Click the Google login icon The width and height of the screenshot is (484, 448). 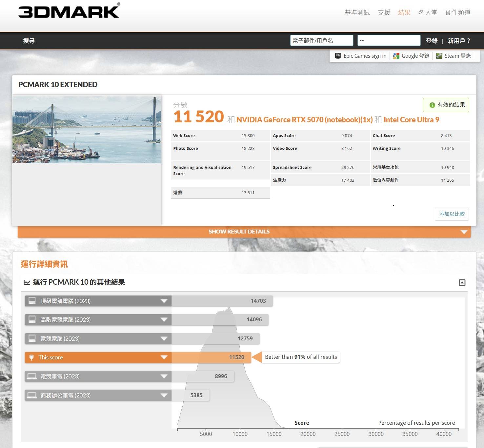[x=396, y=56]
